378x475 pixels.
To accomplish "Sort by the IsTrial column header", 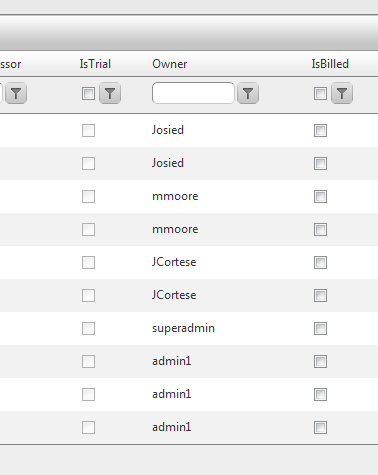I will (x=95, y=64).
